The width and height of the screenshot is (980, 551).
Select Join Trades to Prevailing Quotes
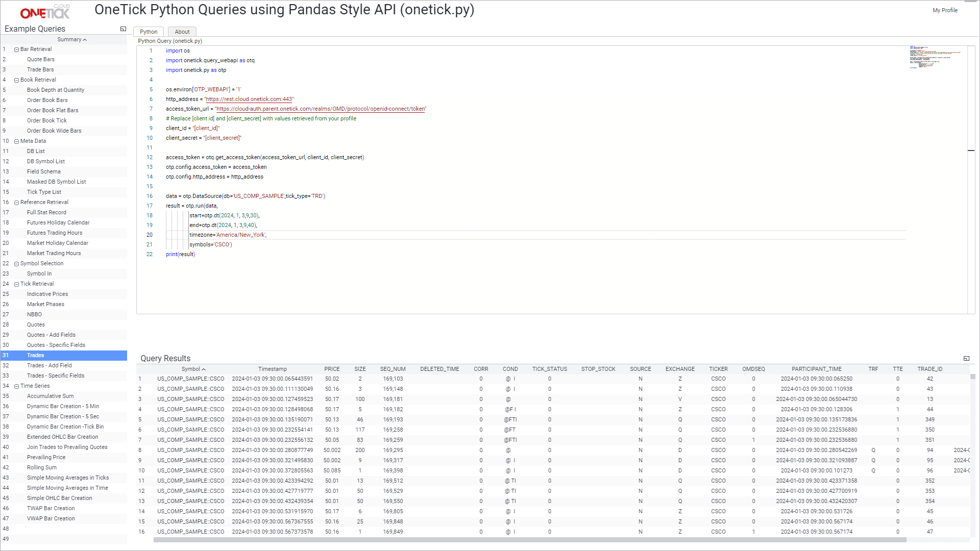(67, 447)
